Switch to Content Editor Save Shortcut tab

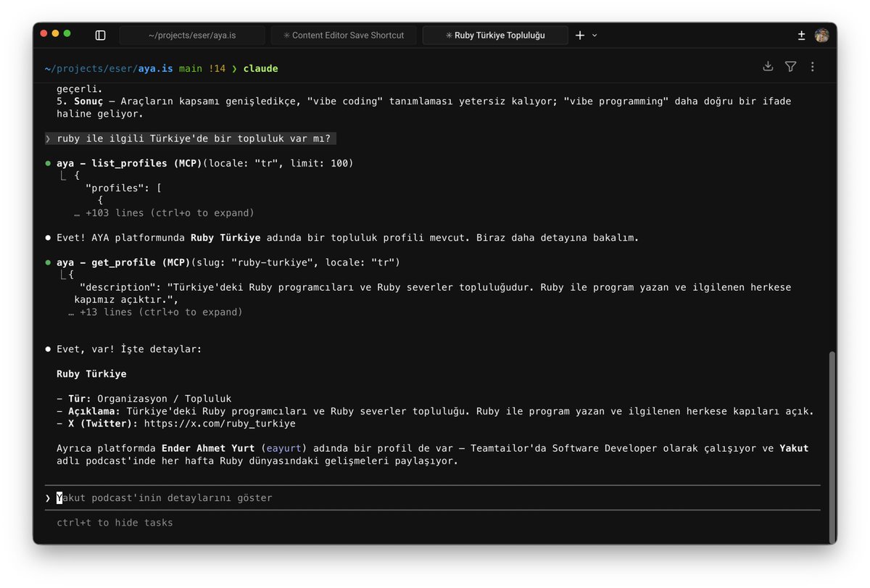(x=344, y=35)
